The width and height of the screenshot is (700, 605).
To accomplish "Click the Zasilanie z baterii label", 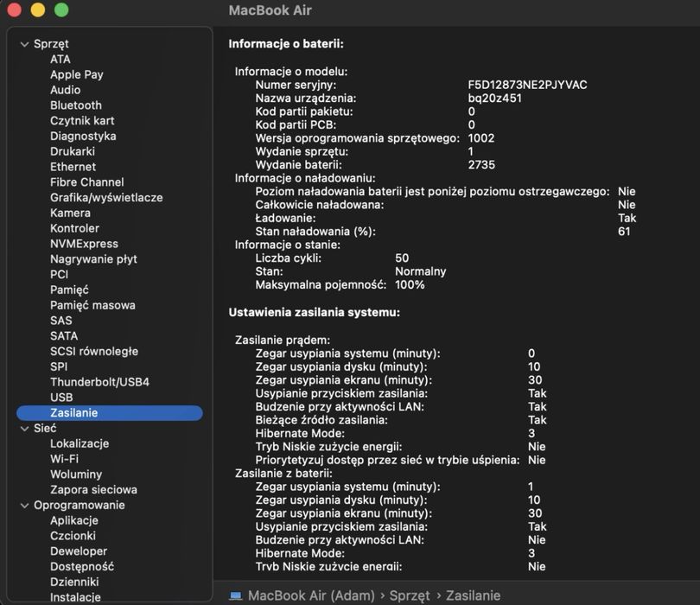I will pos(283,474).
